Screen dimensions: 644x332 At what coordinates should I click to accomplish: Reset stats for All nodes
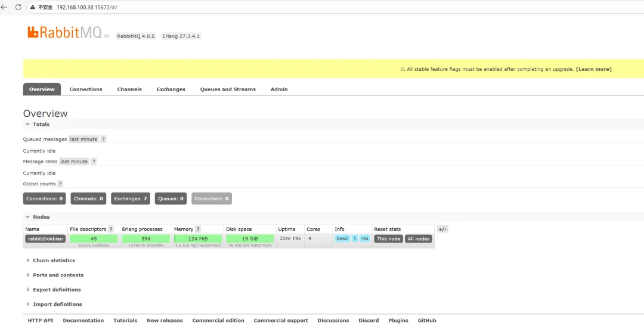(x=419, y=239)
